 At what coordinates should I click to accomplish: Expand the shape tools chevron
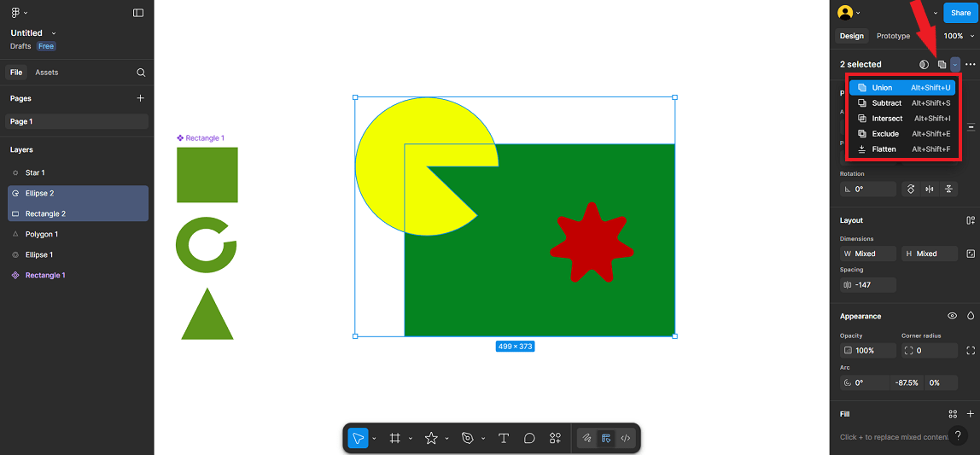(446, 439)
